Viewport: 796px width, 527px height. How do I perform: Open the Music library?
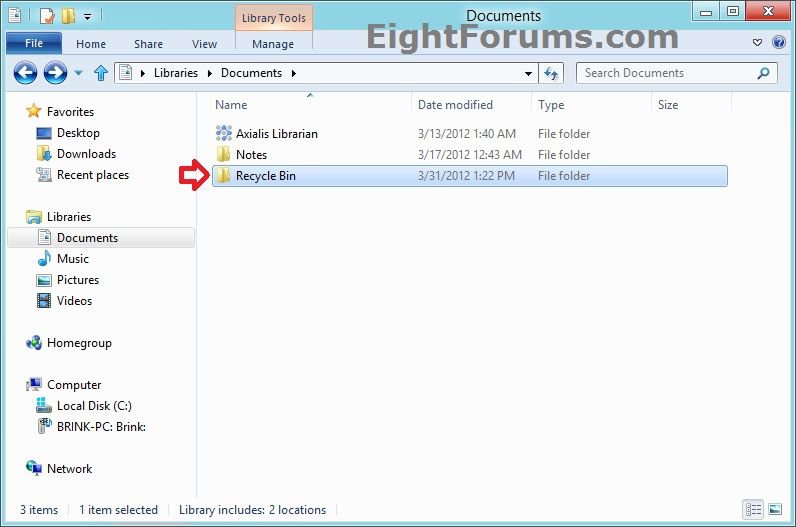click(x=73, y=259)
